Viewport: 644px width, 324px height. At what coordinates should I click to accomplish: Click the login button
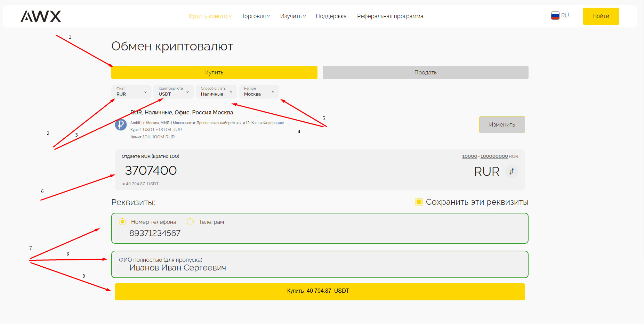coord(601,16)
